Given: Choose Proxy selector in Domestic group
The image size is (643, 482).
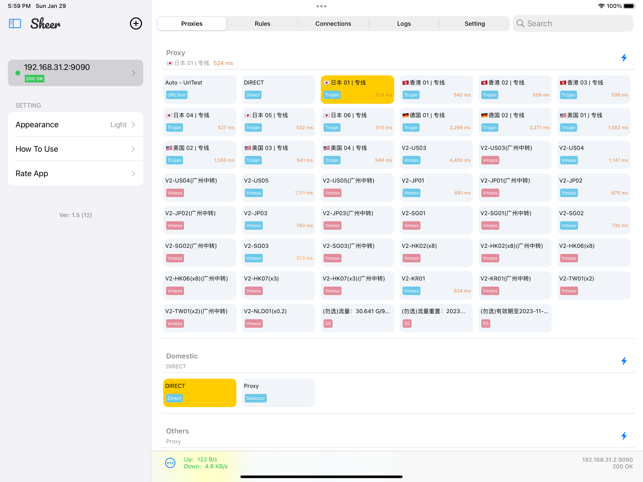Looking at the screenshot, I should click(278, 392).
